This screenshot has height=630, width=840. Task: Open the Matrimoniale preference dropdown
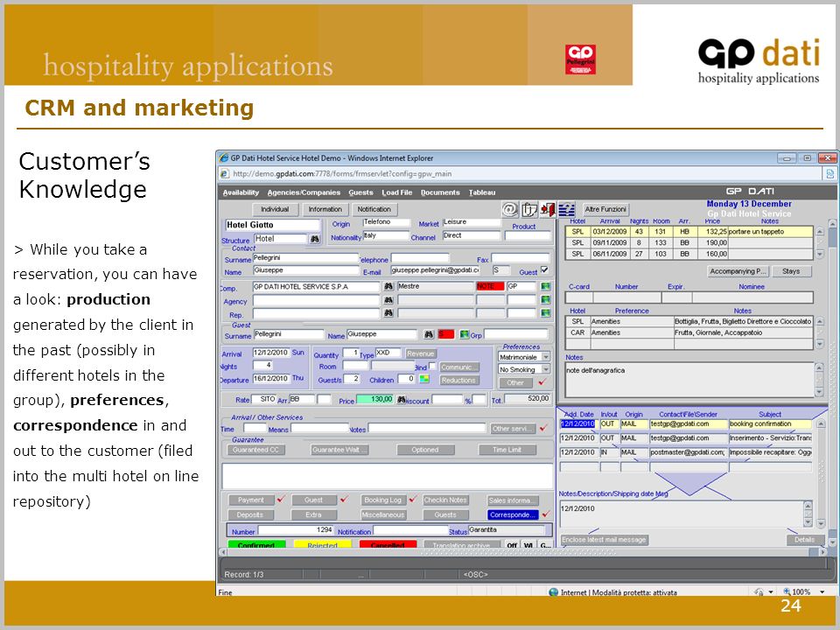point(546,357)
